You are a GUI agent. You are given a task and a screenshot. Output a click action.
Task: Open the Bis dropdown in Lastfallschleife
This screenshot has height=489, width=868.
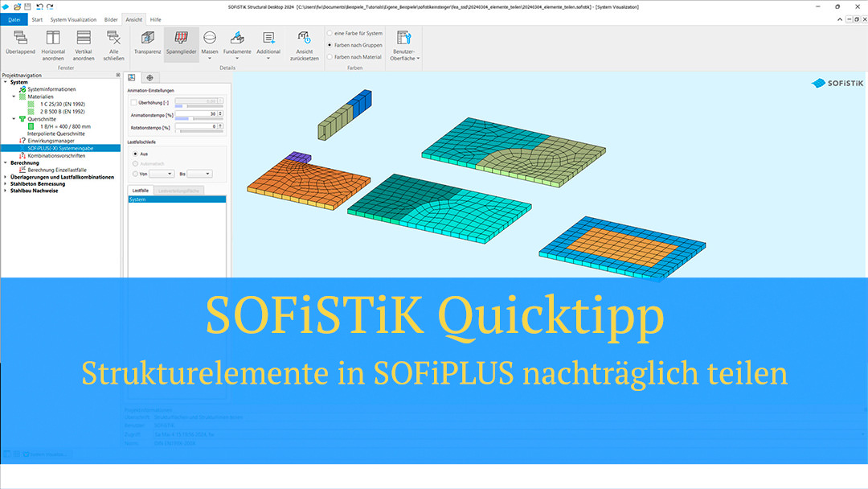pos(201,174)
